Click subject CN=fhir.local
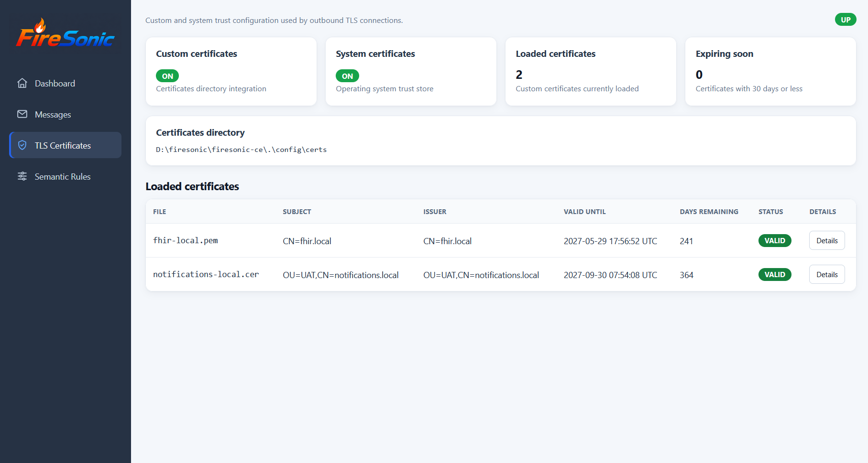Screen dimensions: 868x463 coord(307,241)
